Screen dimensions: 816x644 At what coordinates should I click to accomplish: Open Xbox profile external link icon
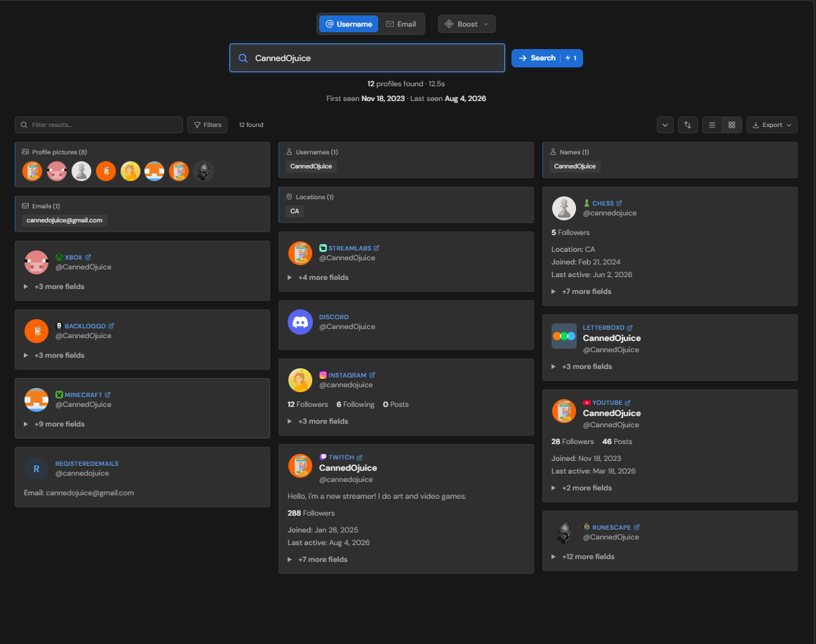(88, 257)
